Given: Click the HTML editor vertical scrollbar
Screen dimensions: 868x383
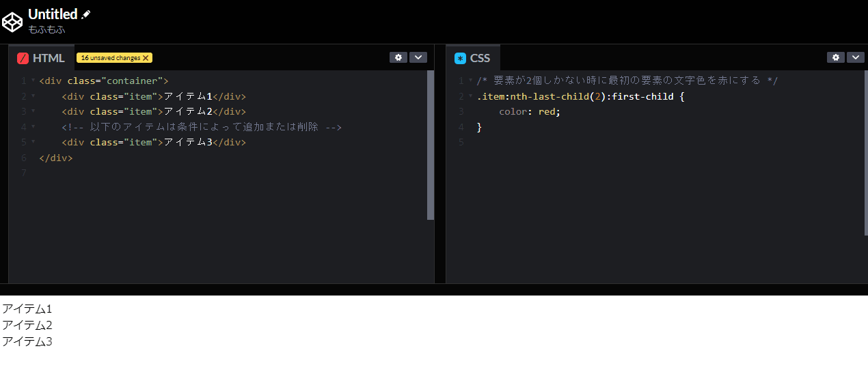Looking at the screenshot, I should [x=431, y=145].
